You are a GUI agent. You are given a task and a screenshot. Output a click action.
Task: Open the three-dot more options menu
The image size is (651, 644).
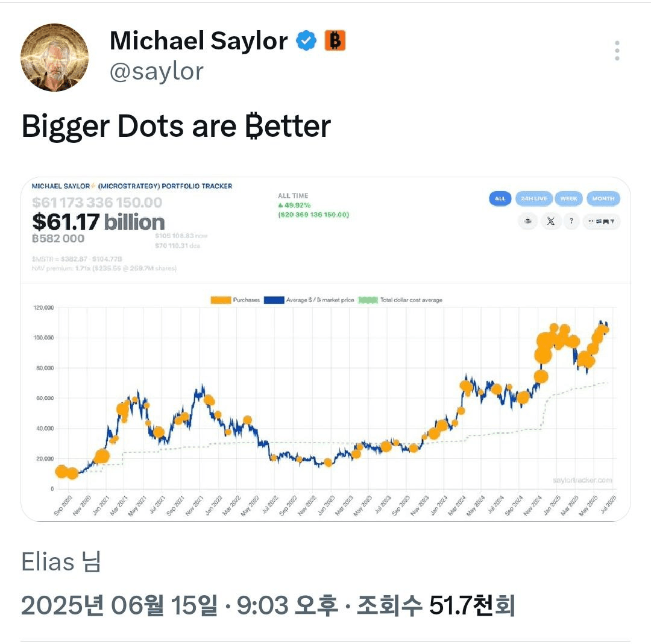pyautogui.click(x=617, y=51)
